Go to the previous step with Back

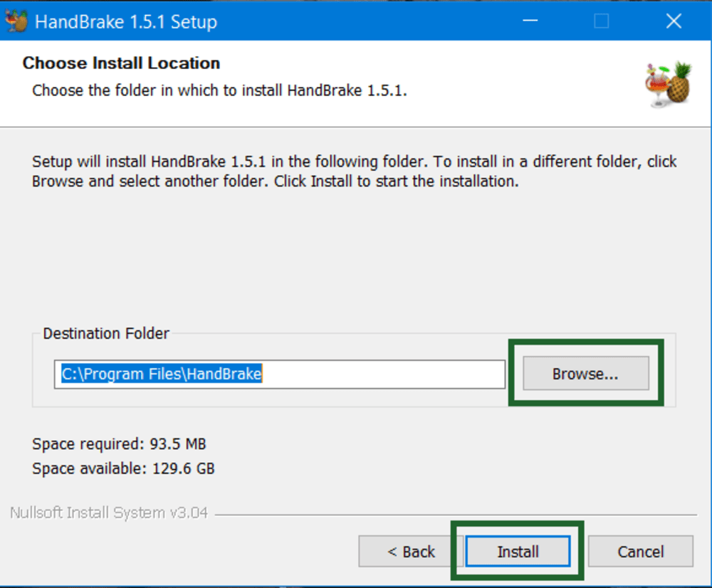[x=411, y=552]
